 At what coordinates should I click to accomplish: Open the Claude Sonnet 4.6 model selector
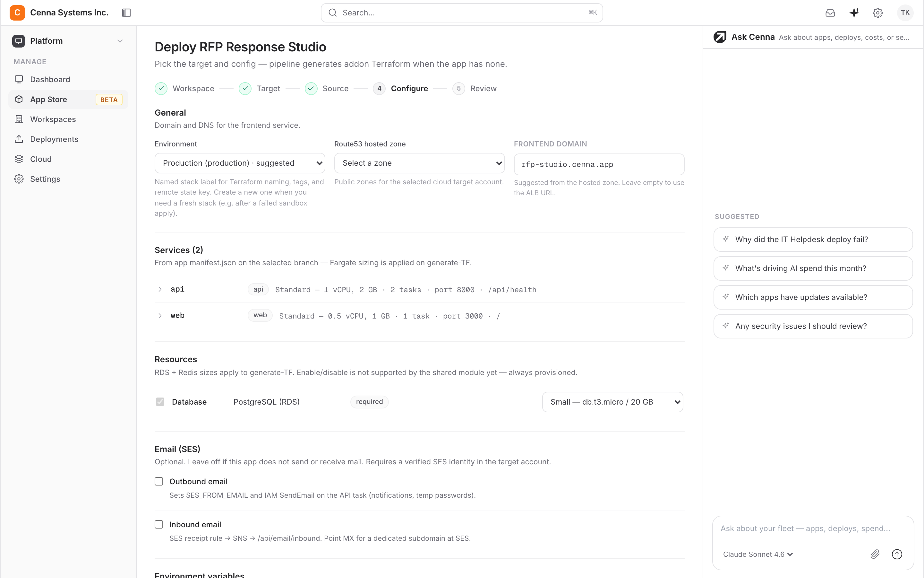[x=757, y=554]
